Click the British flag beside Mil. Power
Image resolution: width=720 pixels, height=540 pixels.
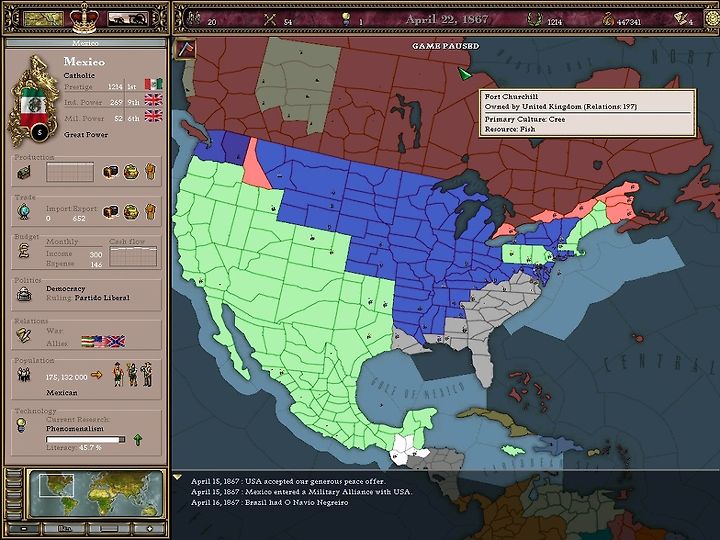click(x=153, y=116)
